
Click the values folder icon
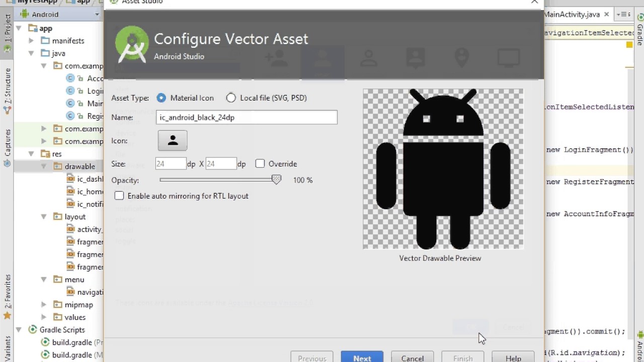[x=58, y=317]
